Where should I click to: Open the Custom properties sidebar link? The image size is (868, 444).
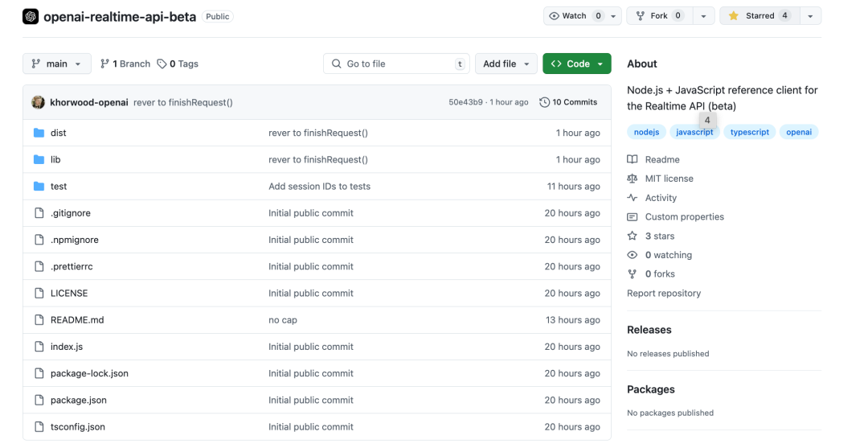(x=684, y=216)
